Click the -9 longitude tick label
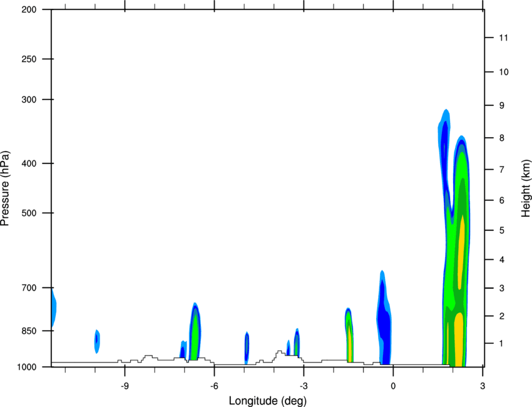 point(125,386)
